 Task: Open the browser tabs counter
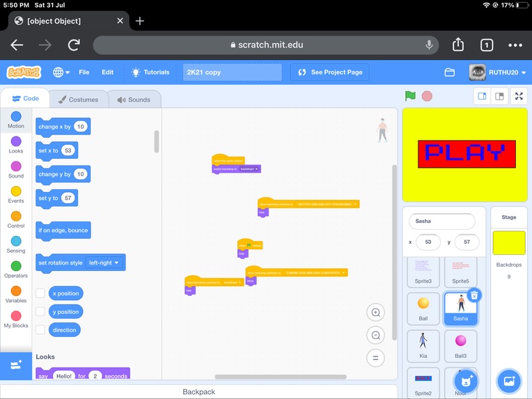click(487, 45)
